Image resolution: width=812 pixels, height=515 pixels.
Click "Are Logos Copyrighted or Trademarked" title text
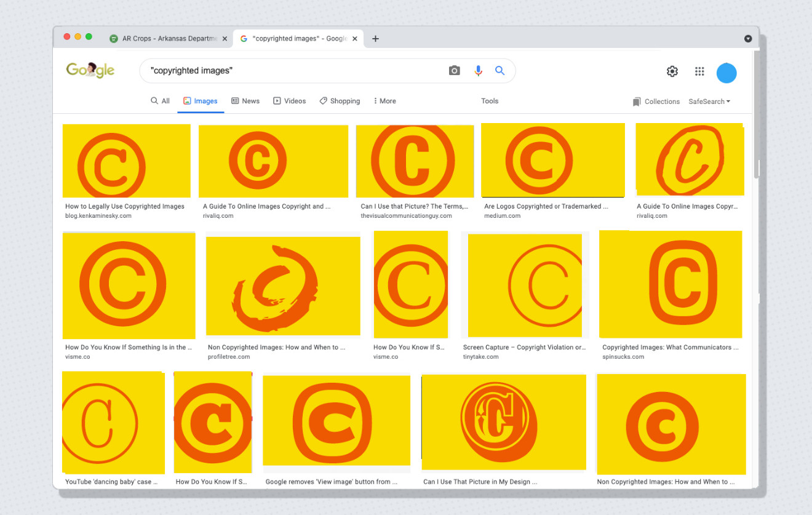click(x=546, y=207)
